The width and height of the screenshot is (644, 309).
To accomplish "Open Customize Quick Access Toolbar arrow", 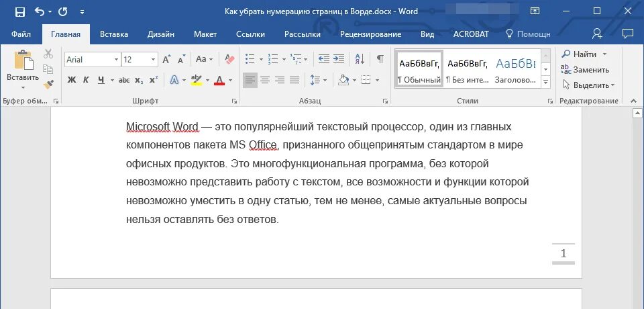I will click(x=82, y=12).
